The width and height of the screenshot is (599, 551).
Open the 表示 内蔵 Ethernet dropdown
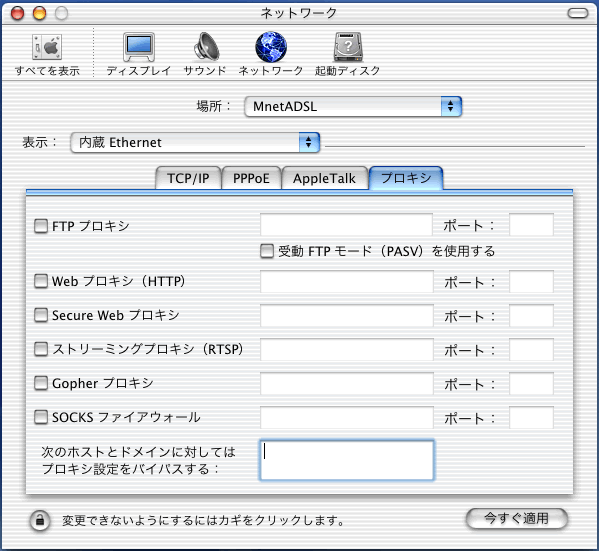tap(195, 142)
